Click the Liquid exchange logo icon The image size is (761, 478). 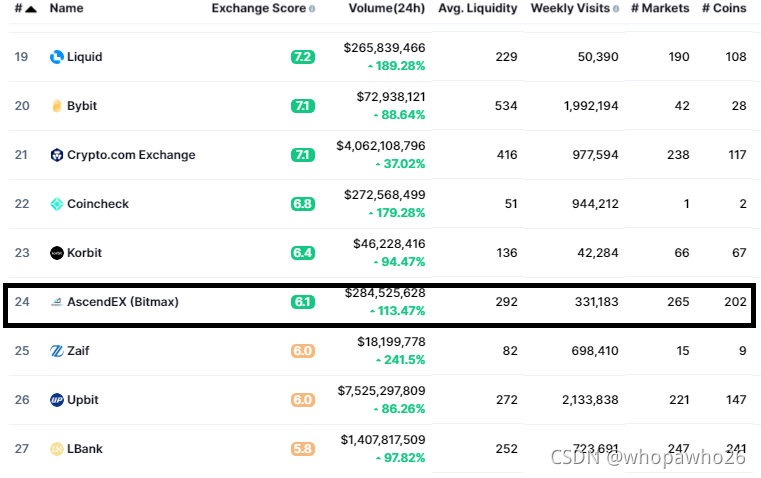pos(57,57)
